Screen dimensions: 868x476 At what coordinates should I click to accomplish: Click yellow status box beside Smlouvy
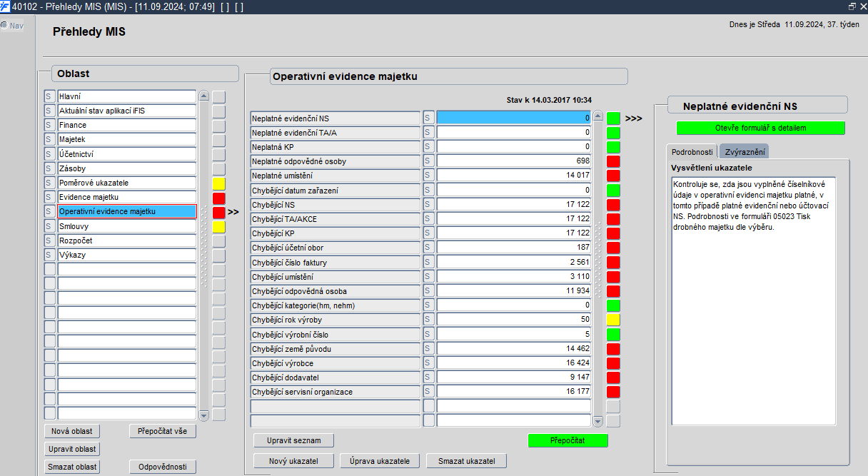218,226
